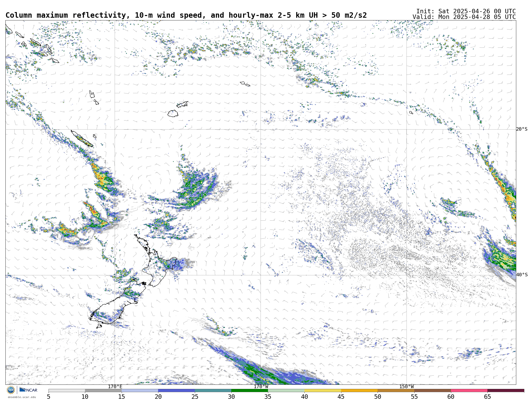Click the Stewart Island outline south of New Zealand
The width and height of the screenshot is (532, 400).
(99, 326)
